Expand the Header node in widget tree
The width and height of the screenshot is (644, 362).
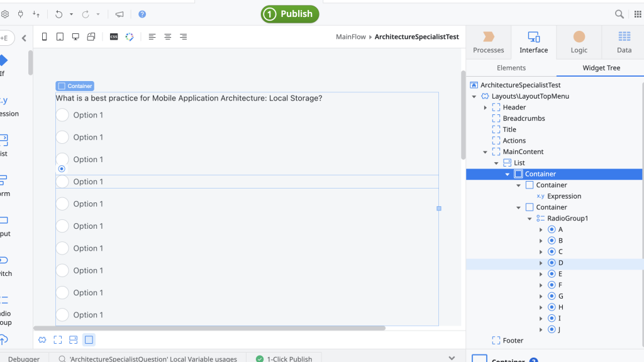tap(486, 107)
